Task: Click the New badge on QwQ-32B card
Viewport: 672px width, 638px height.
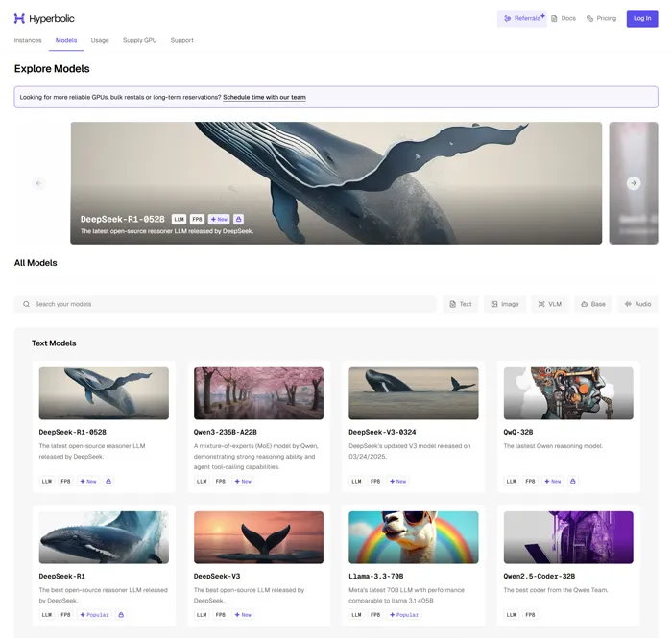Action: (553, 482)
